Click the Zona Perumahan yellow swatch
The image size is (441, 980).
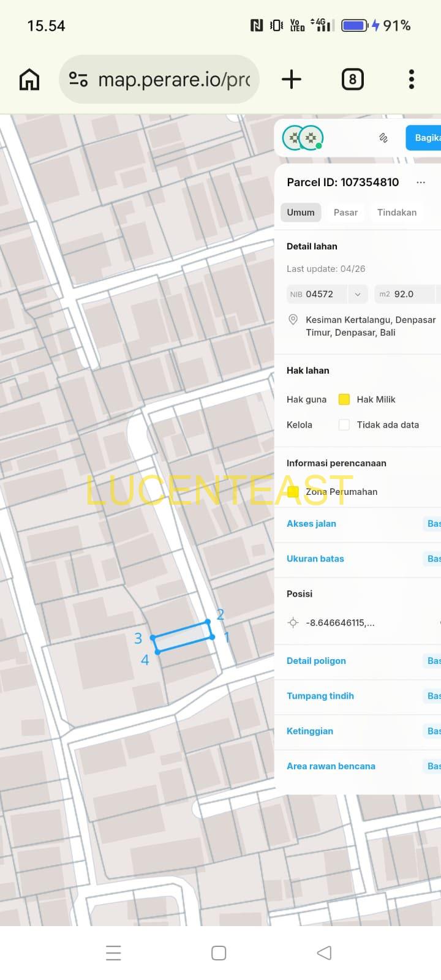tap(293, 492)
